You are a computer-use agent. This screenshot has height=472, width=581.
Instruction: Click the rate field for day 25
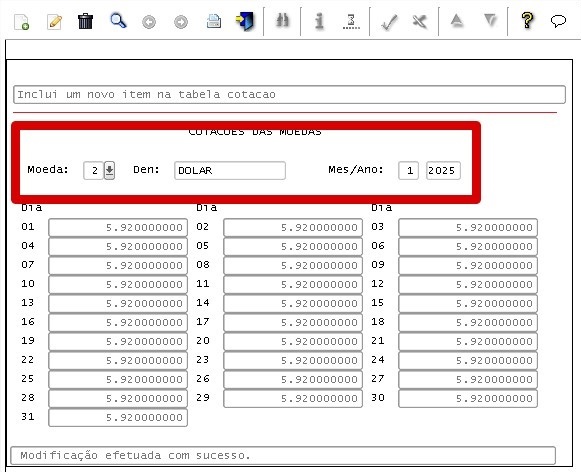click(118, 379)
